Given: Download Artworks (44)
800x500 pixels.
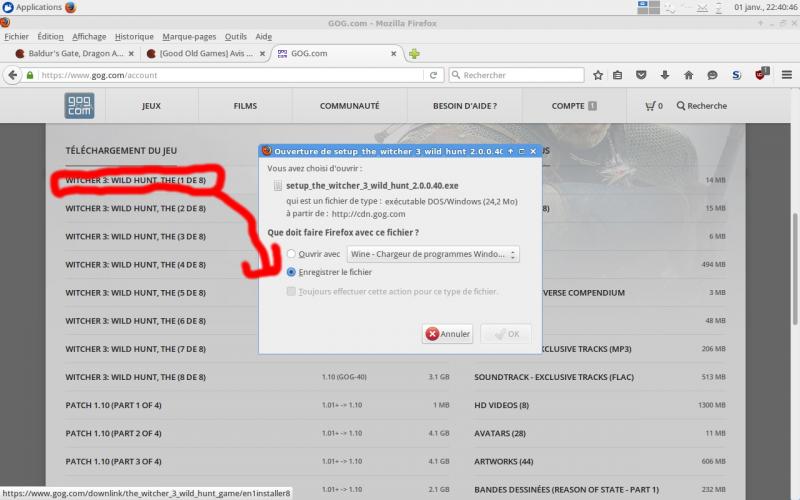Looking at the screenshot, I should pyautogui.click(x=504, y=461).
